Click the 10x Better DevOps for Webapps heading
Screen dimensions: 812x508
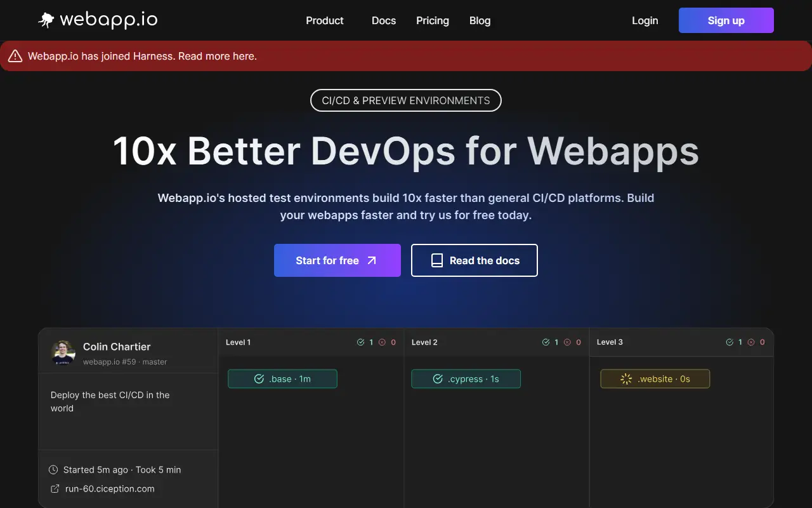[406, 151]
